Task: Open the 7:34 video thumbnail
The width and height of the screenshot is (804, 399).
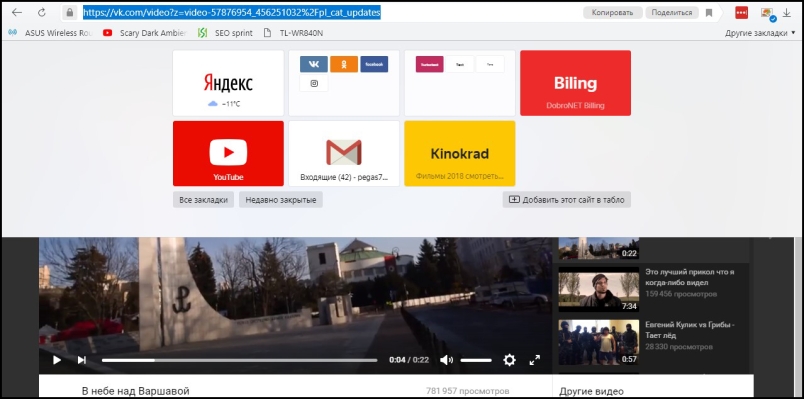Action: pos(598,289)
